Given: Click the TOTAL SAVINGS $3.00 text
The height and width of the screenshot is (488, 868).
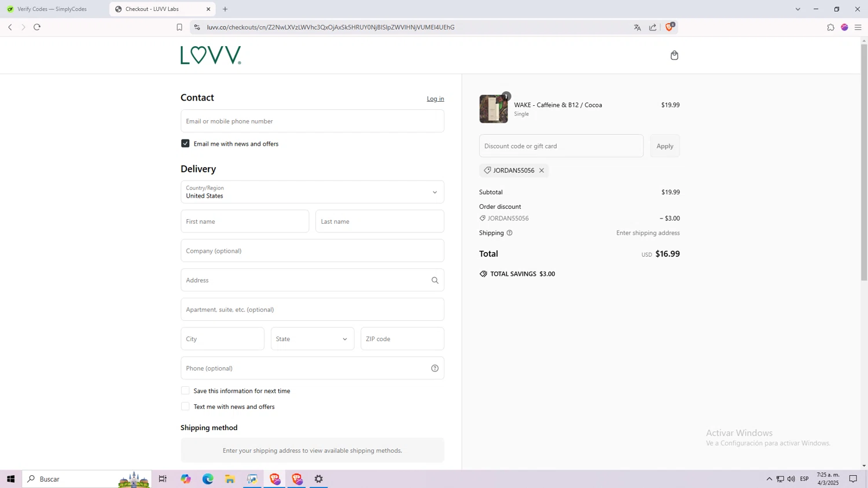Looking at the screenshot, I should coord(523,274).
